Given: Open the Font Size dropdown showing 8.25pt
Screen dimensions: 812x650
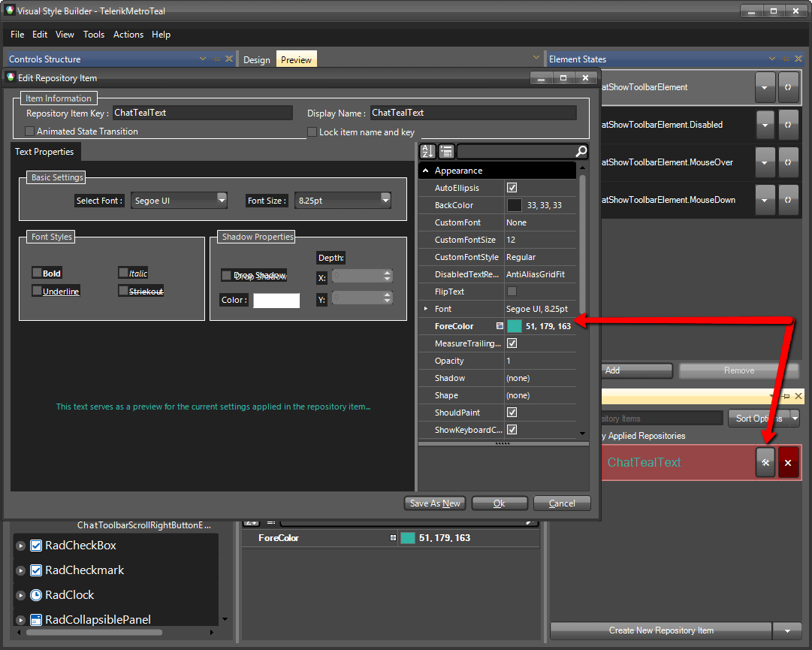Looking at the screenshot, I should tap(385, 200).
